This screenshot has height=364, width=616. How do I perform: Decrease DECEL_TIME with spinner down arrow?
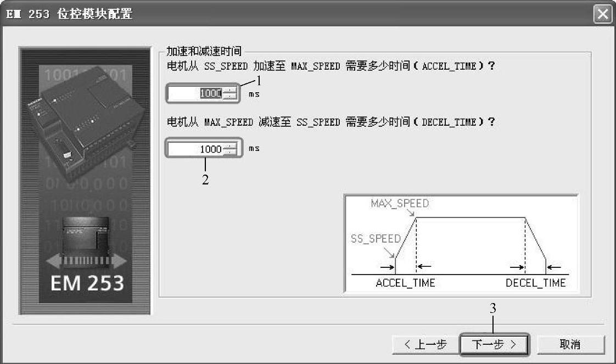[x=230, y=153]
